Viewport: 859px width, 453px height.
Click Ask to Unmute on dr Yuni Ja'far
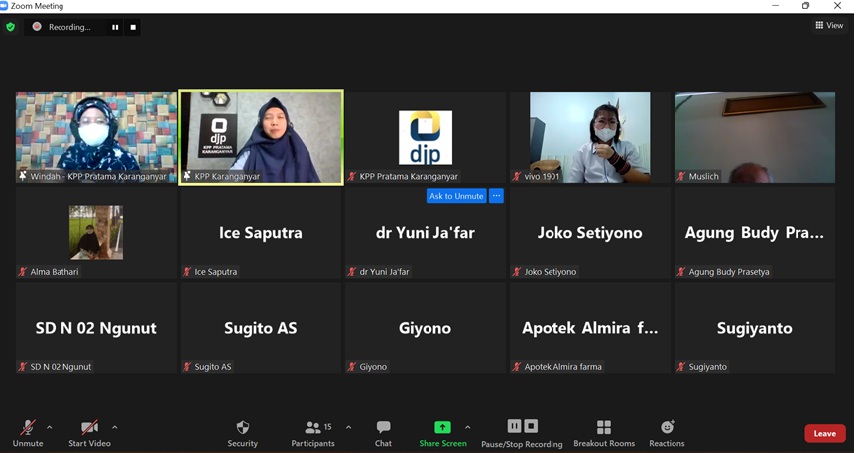[456, 196]
